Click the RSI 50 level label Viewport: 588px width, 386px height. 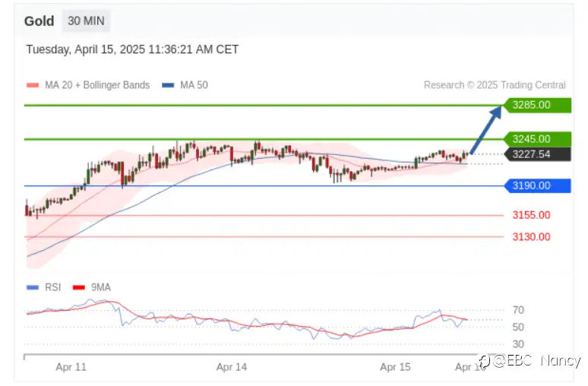pyautogui.click(x=518, y=327)
